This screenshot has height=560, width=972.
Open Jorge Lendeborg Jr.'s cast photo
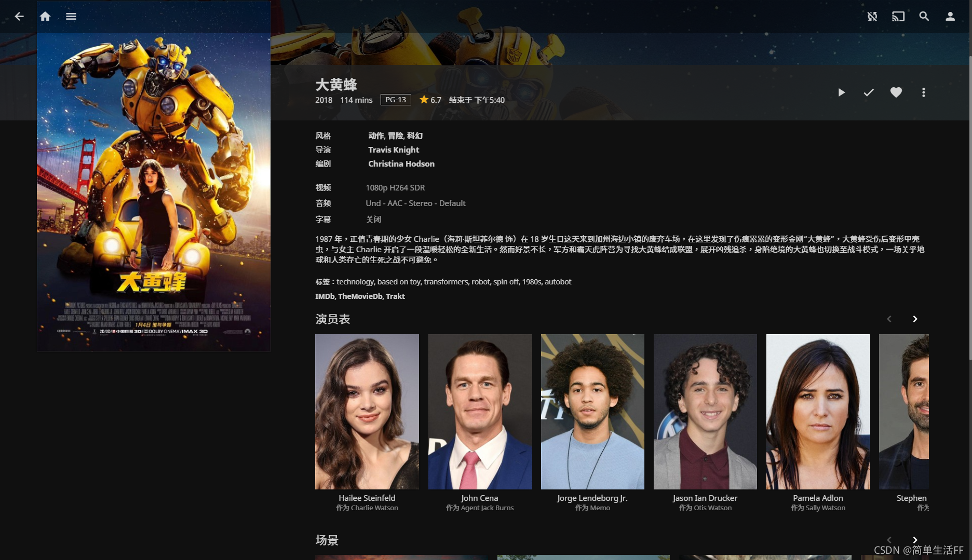[592, 412]
